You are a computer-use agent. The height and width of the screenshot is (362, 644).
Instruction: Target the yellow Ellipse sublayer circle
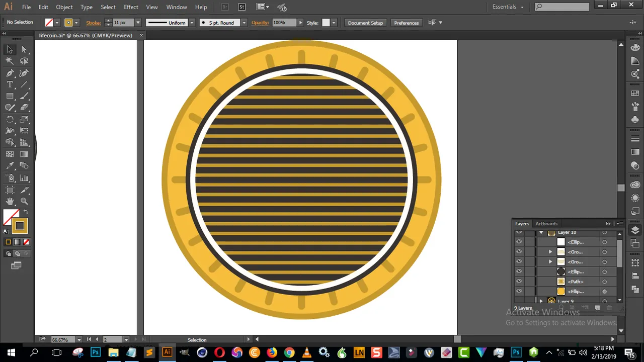604,292
